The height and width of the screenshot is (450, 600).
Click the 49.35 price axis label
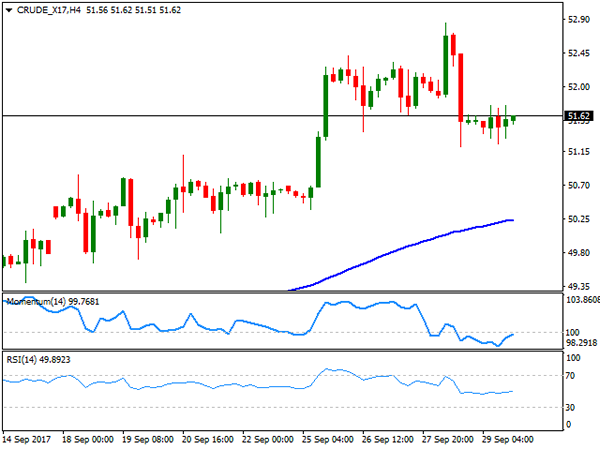(579, 286)
